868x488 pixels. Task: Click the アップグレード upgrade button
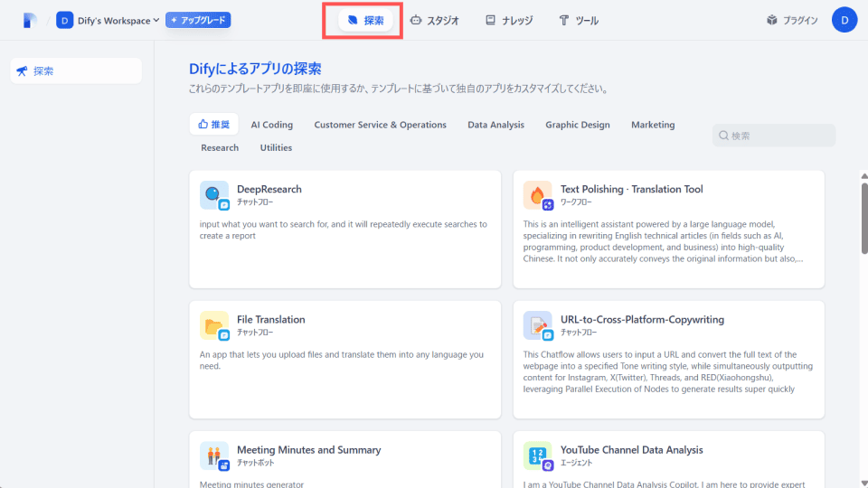198,20
